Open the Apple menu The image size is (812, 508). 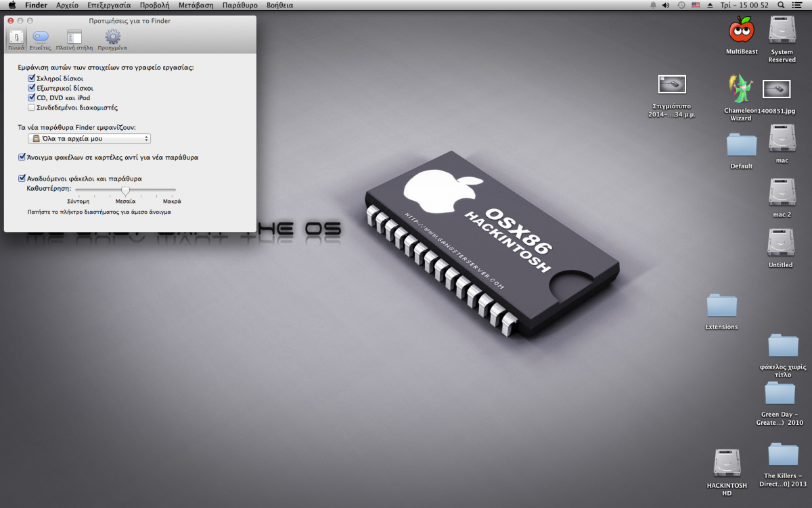pos(12,5)
